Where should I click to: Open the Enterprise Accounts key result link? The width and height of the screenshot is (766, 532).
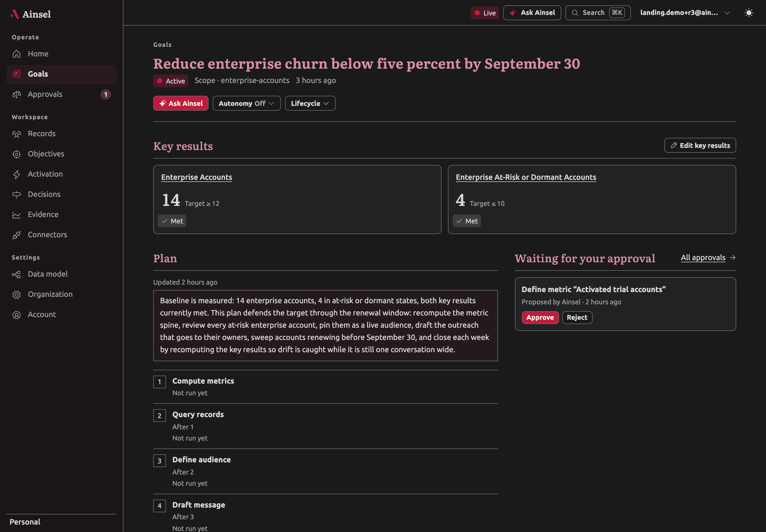pyautogui.click(x=196, y=177)
